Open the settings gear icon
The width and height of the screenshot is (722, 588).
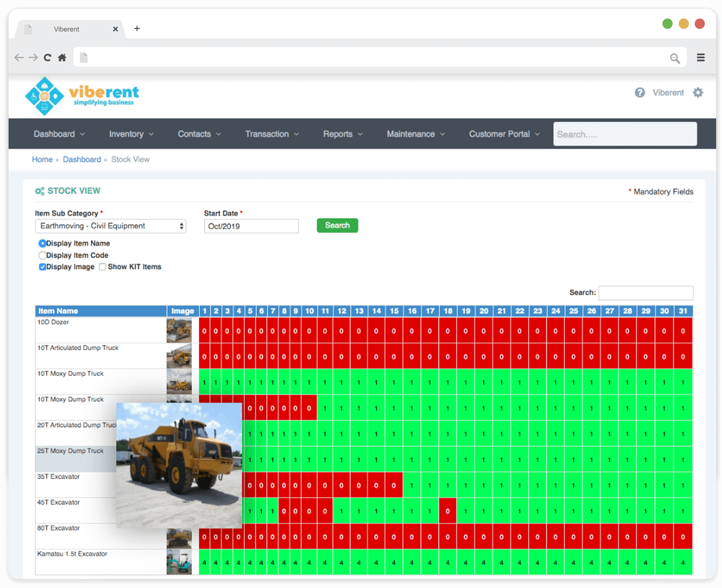tap(698, 93)
